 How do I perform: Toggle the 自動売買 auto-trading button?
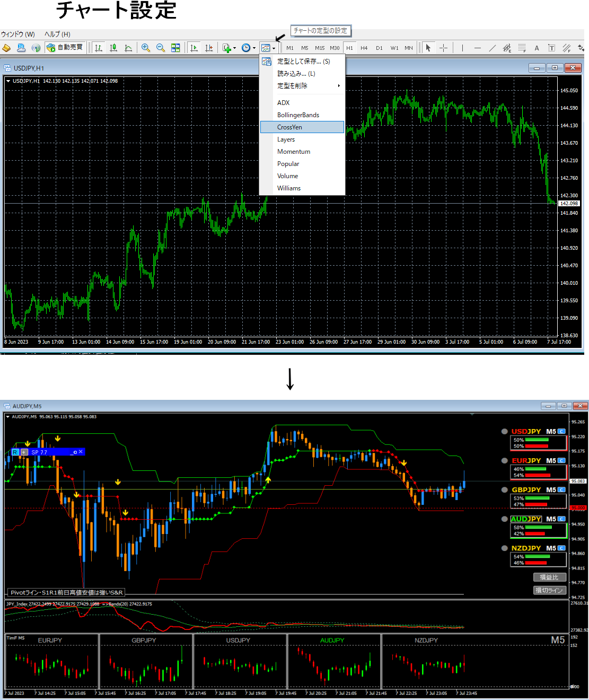pos(65,48)
